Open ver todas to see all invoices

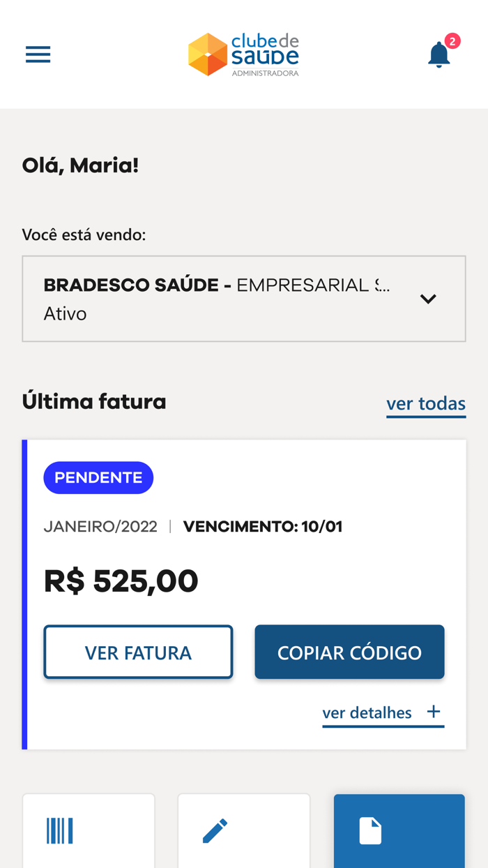426,403
